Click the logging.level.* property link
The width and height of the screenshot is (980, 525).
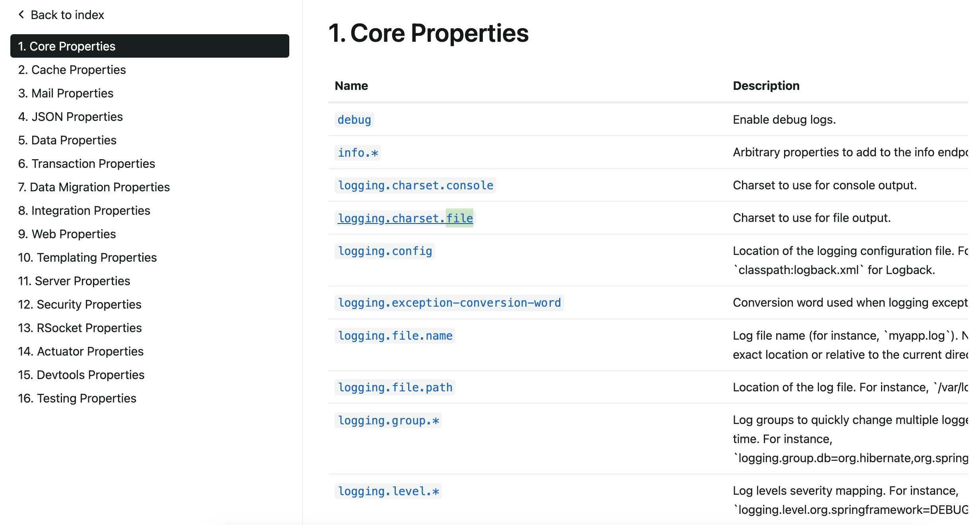pos(388,491)
